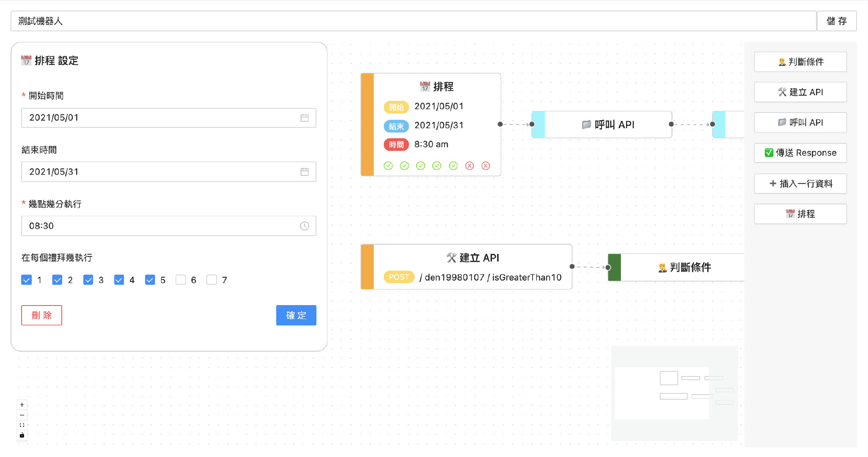Click the 幾點幾分執行 label
This screenshot has width=868, height=457.
coord(55,204)
